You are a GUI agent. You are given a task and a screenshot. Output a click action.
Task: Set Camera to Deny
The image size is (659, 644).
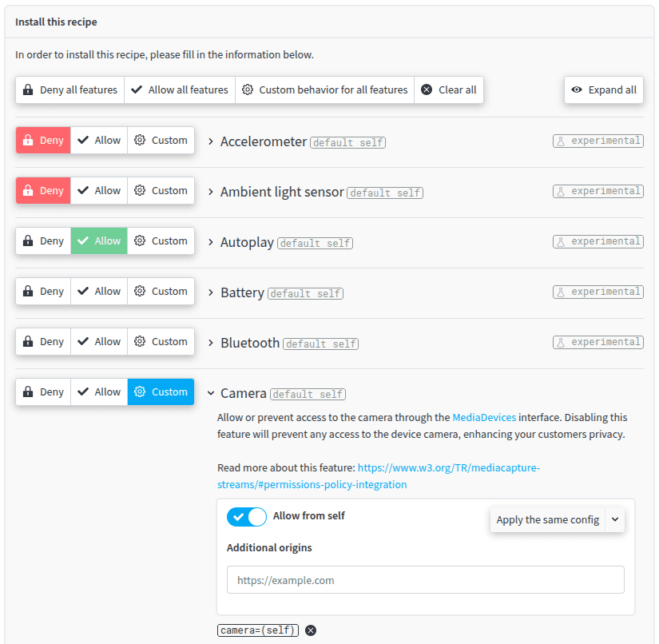point(43,392)
